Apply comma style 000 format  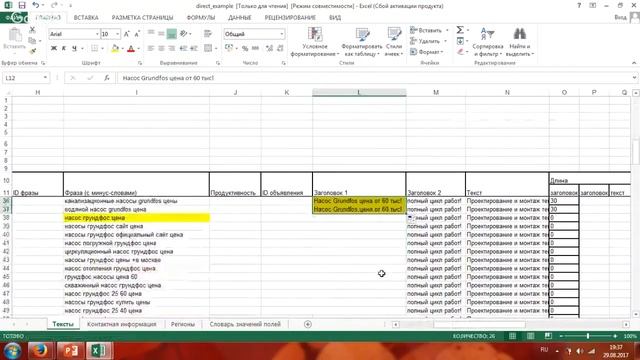coord(256,49)
